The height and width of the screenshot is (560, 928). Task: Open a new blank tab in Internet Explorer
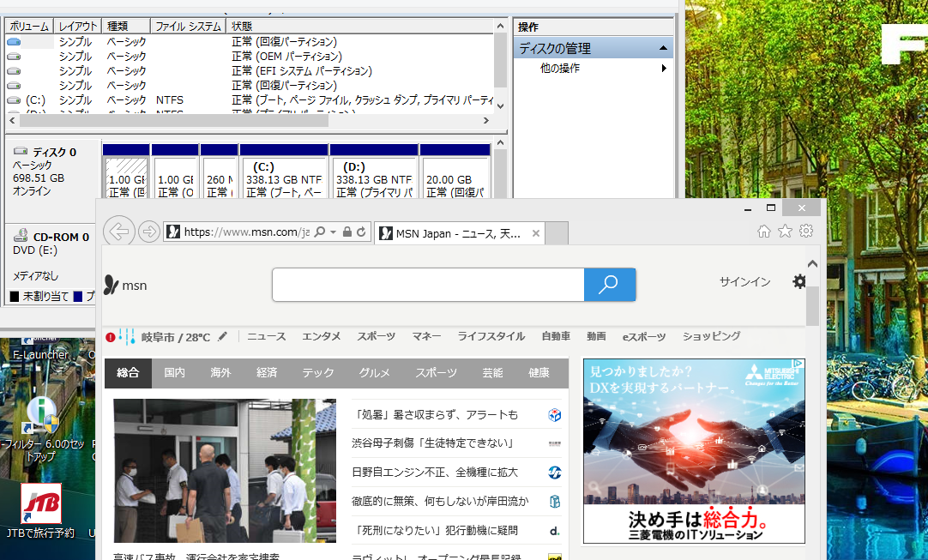coord(557,233)
